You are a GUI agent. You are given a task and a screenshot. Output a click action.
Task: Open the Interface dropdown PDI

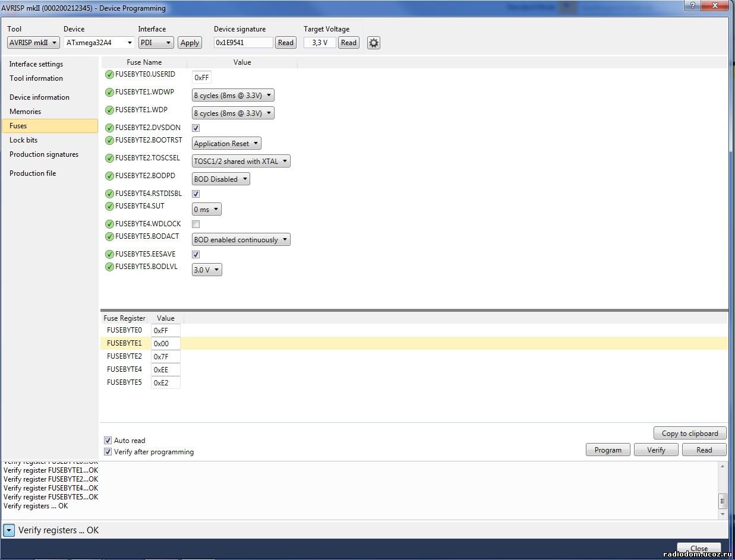(156, 43)
